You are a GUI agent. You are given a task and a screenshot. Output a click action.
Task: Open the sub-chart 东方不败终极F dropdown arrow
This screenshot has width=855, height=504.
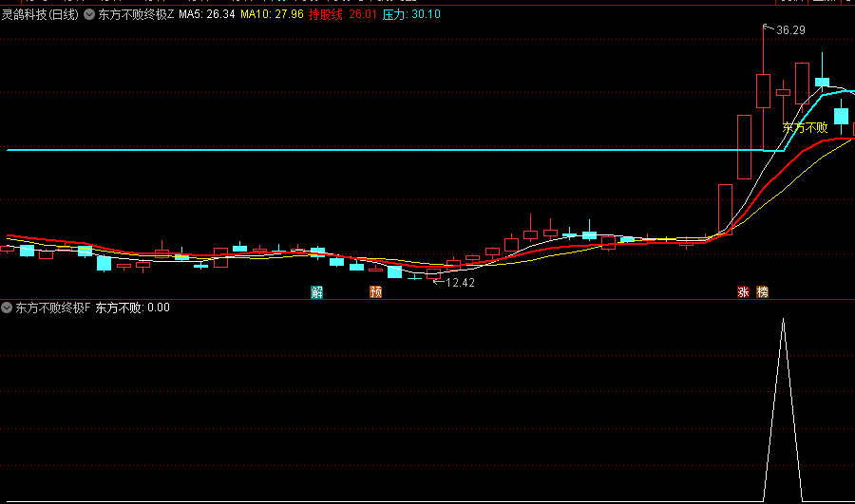[x=7, y=308]
